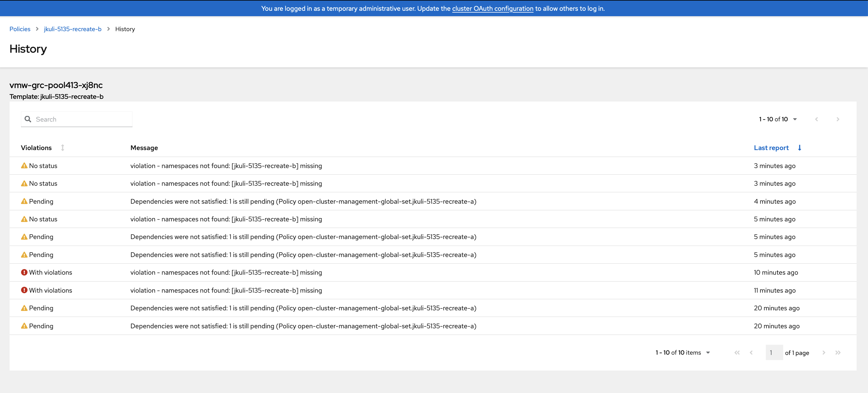This screenshot has height=393, width=868.
Task: Click the red error icon on the 11 minutes ago row
Action: [24, 290]
